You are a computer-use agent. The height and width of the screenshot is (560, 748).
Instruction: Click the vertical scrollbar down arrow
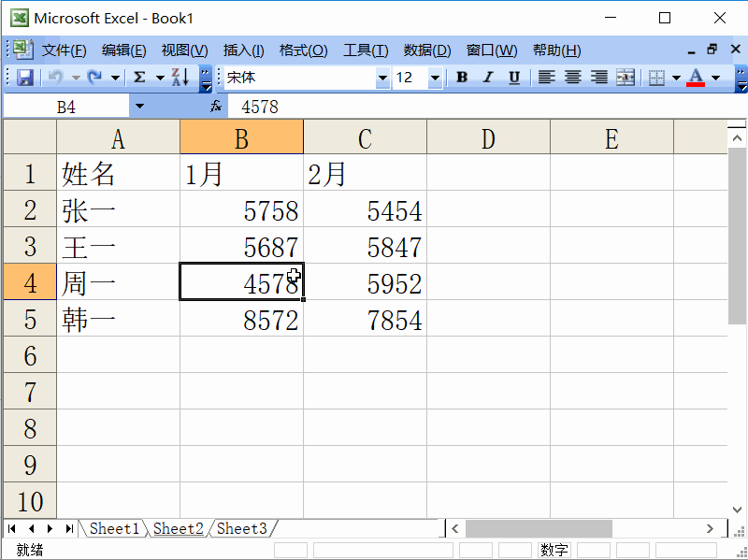737,509
